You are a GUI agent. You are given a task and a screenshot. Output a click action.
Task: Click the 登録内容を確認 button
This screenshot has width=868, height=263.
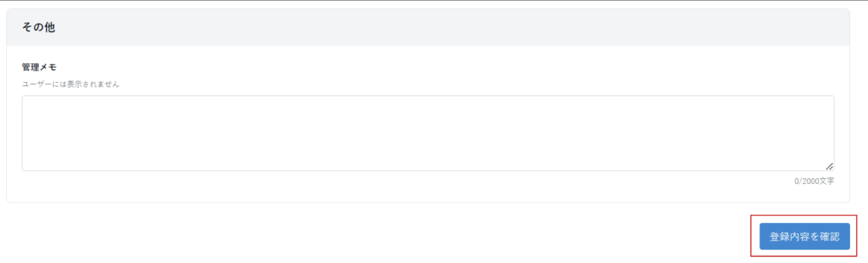point(804,236)
